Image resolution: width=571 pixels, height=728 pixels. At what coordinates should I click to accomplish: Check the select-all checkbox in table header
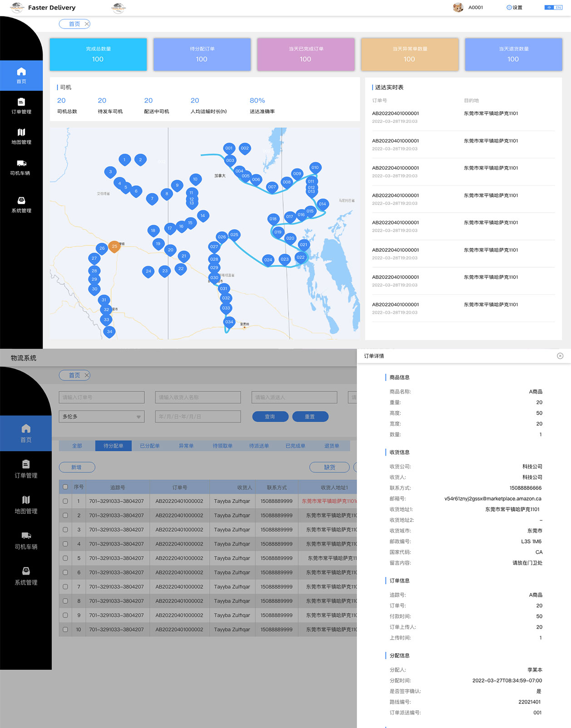click(65, 487)
